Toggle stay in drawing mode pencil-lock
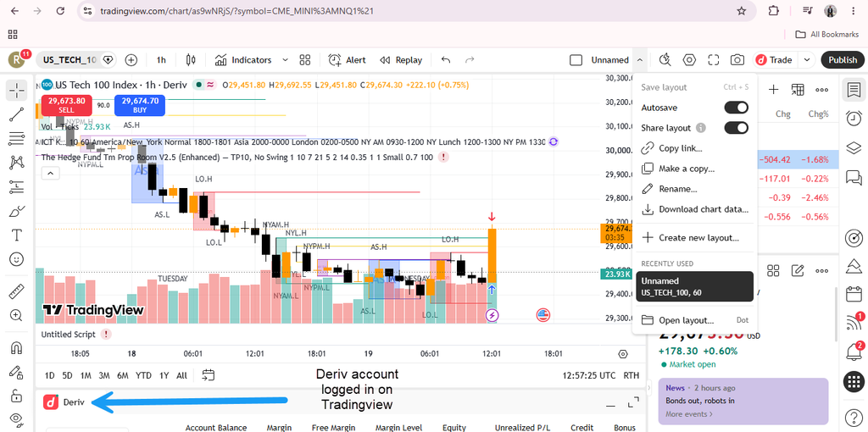The height and width of the screenshot is (432, 868). click(17, 372)
